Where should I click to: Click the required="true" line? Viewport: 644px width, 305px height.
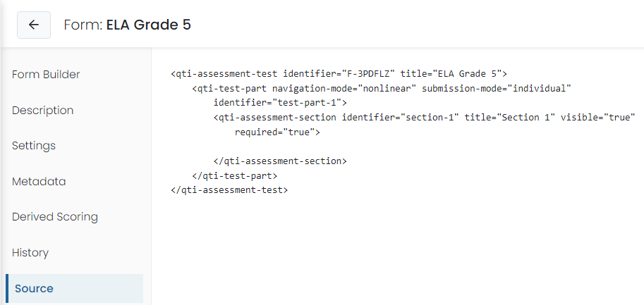click(277, 132)
